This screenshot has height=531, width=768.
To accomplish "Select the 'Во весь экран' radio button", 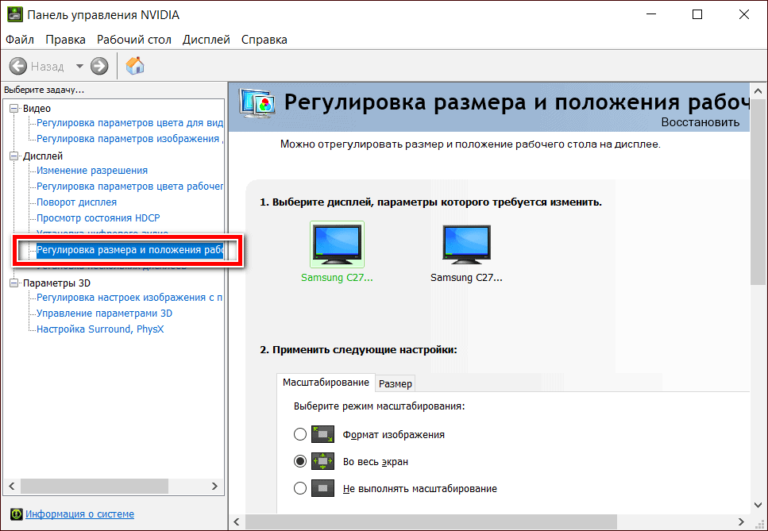I will [x=300, y=461].
